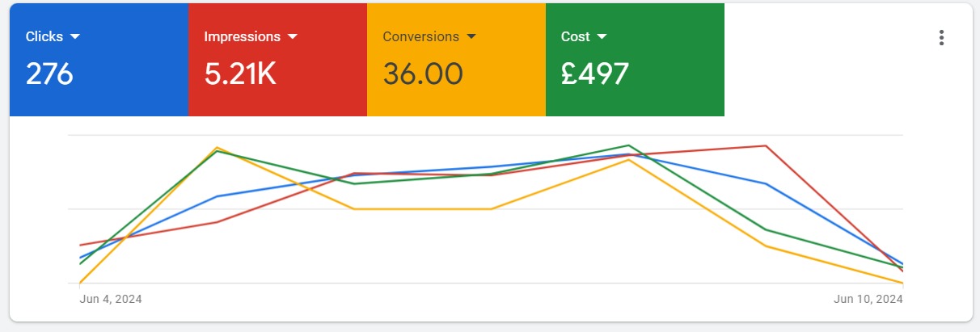Viewport: 980px width, 332px height.
Task: Click the green Cost line's highest peak
Action: tap(628, 145)
